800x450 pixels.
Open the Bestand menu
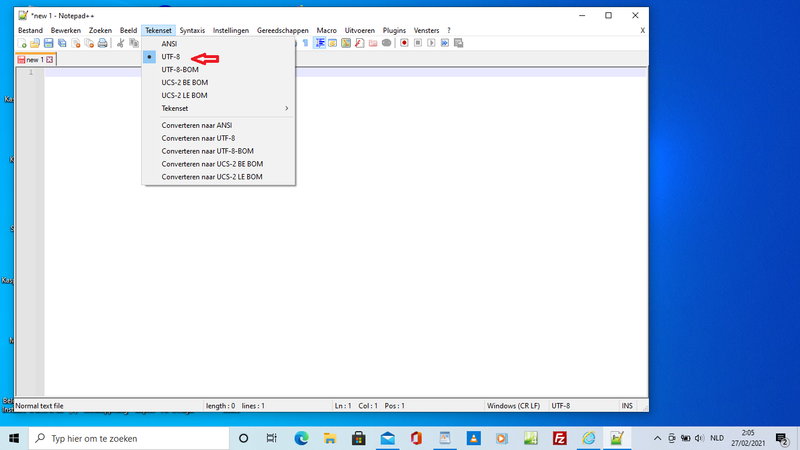click(30, 31)
